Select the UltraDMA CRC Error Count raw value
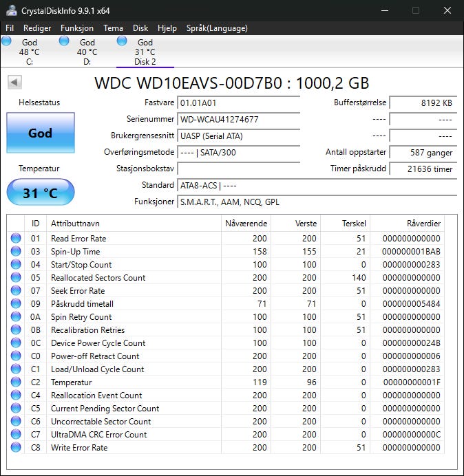 point(411,435)
